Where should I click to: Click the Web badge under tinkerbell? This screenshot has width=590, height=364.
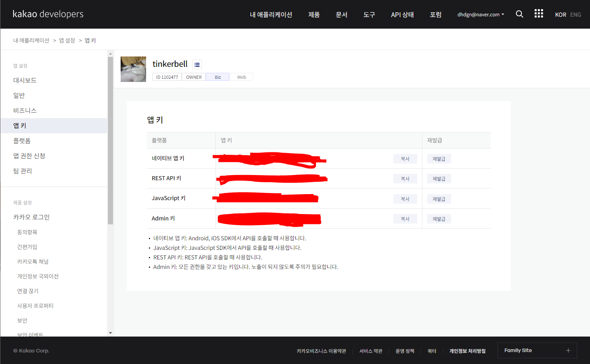pos(242,77)
